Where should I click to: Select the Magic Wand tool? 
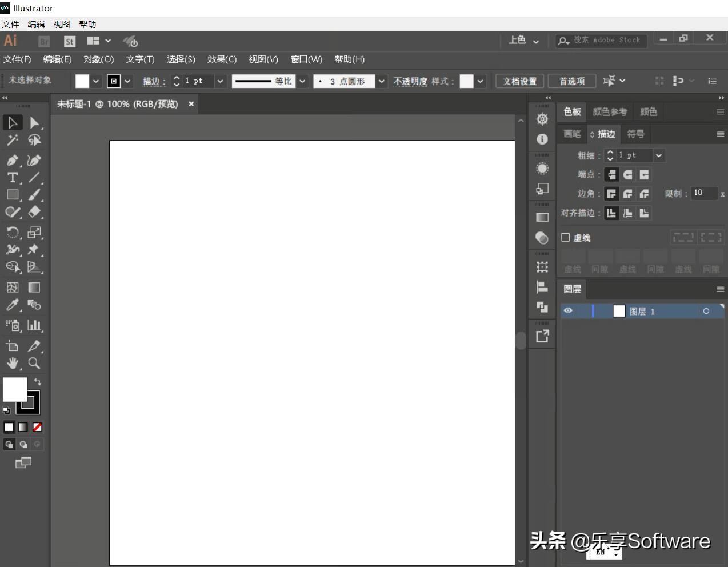(x=12, y=140)
